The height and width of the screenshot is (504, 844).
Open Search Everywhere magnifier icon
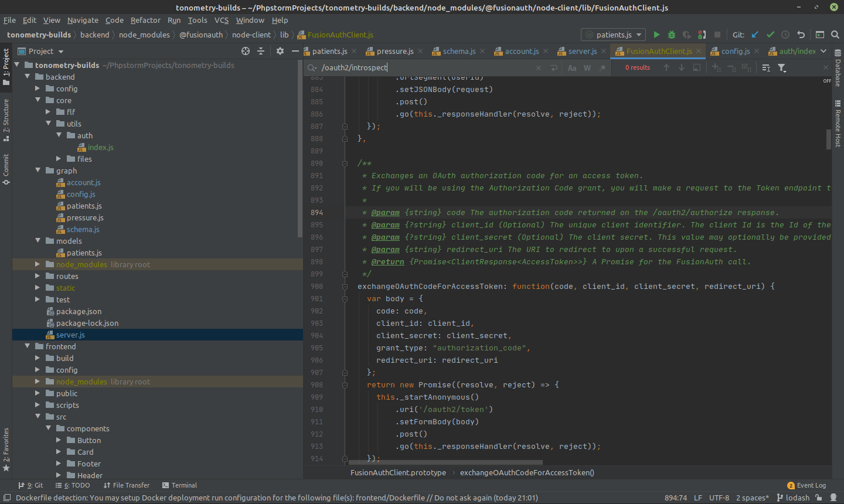click(835, 35)
